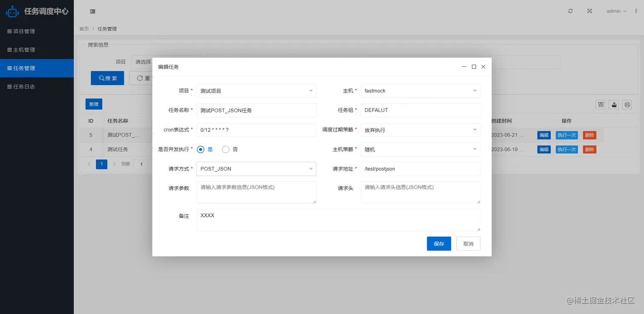Click the 保存 button to save the task
This screenshot has height=314, width=644.
[439, 243]
